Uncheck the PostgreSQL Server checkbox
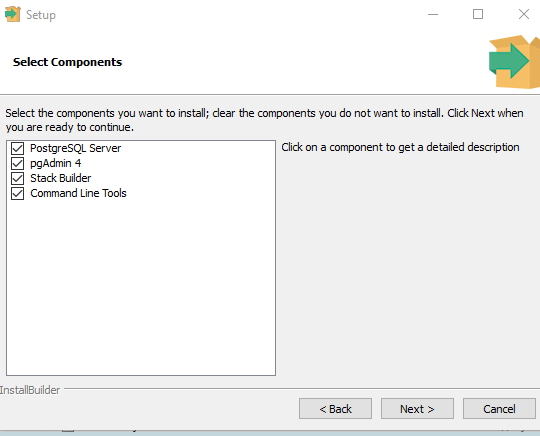The image size is (540, 436). click(18, 148)
